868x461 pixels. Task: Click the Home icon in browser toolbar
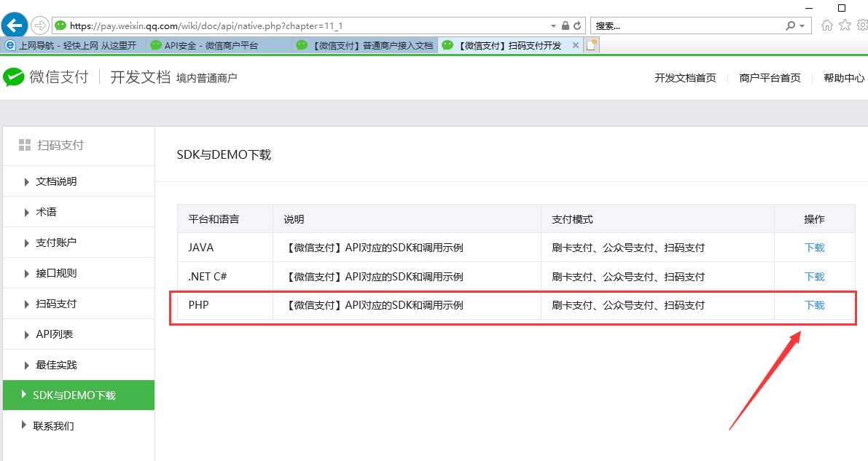coord(826,25)
